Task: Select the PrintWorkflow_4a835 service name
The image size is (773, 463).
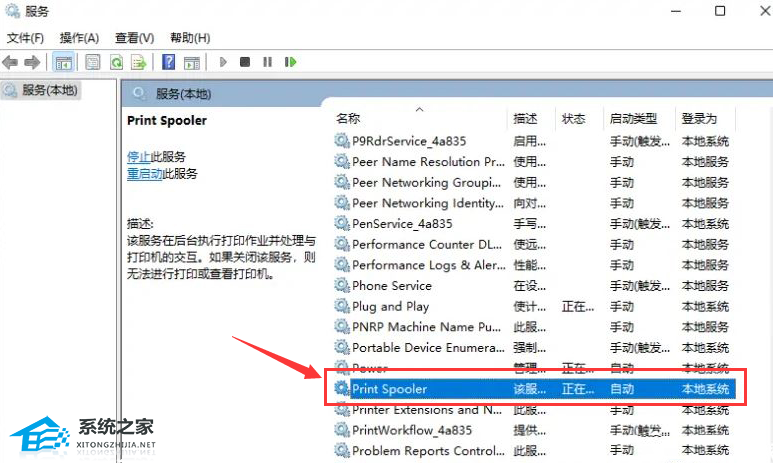Action: pyautogui.click(x=412, y=430)
